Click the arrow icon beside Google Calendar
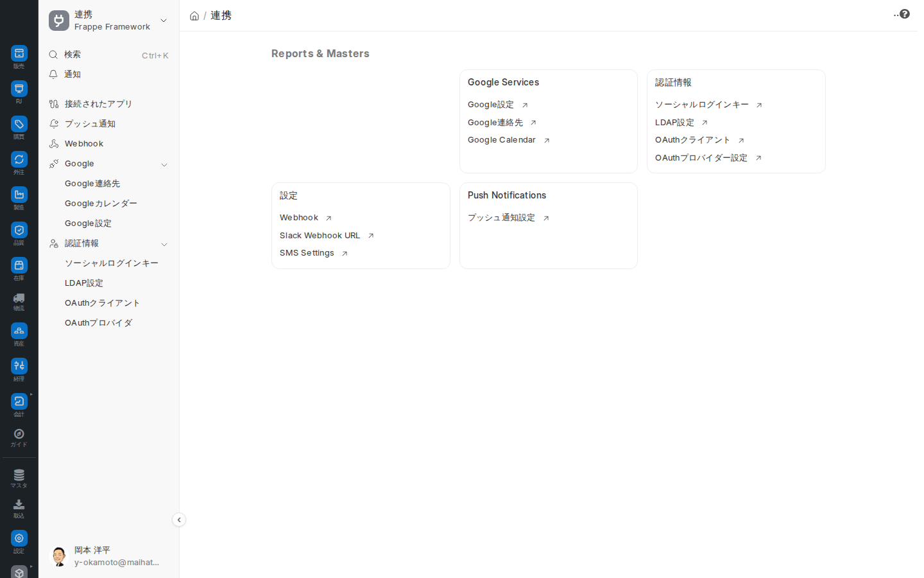The width and height of the screenshot is (924, 578). (547, 141)
